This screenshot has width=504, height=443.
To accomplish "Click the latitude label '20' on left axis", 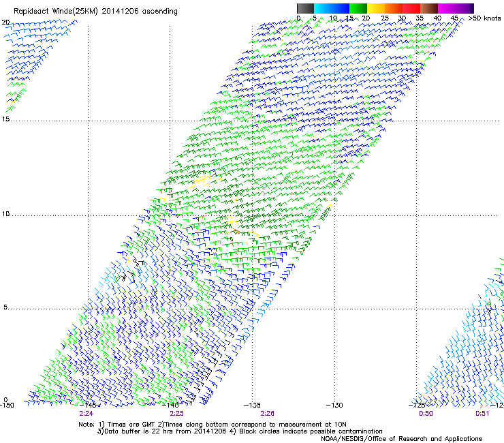I will [5, 22].
